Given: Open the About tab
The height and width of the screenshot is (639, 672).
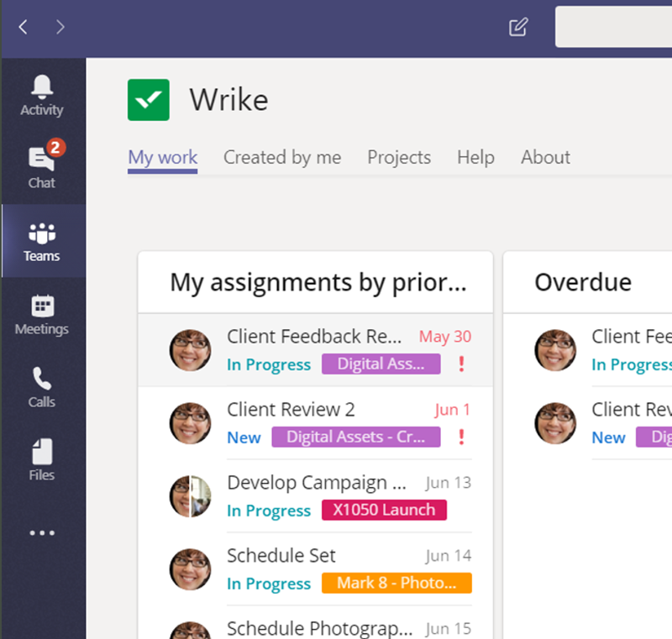Looking at the screenshot, I should (545, 158).
